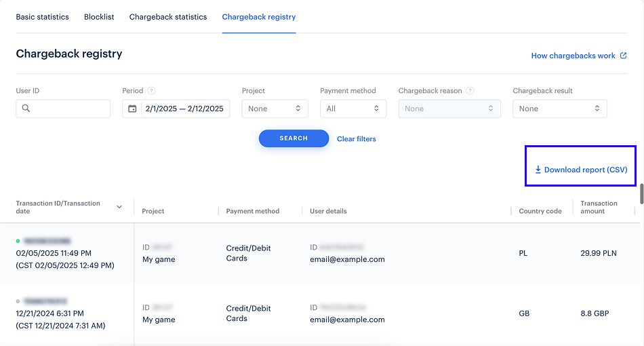Image resolution: width=644 pixels, height=346 pixels.
Task: Click the search magnifier icon in User ID
Action: (x=26, y=108)
